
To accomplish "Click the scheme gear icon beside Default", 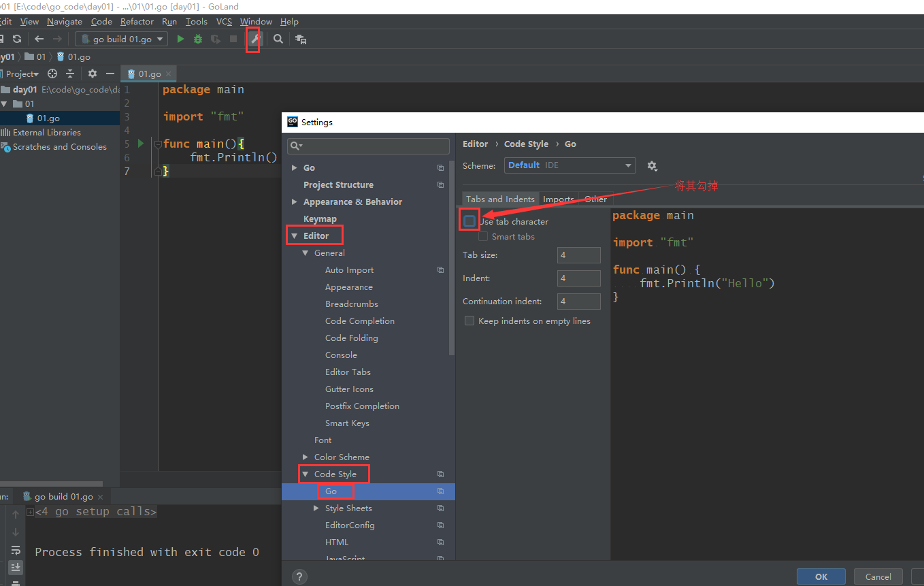I will coord(652,165).
